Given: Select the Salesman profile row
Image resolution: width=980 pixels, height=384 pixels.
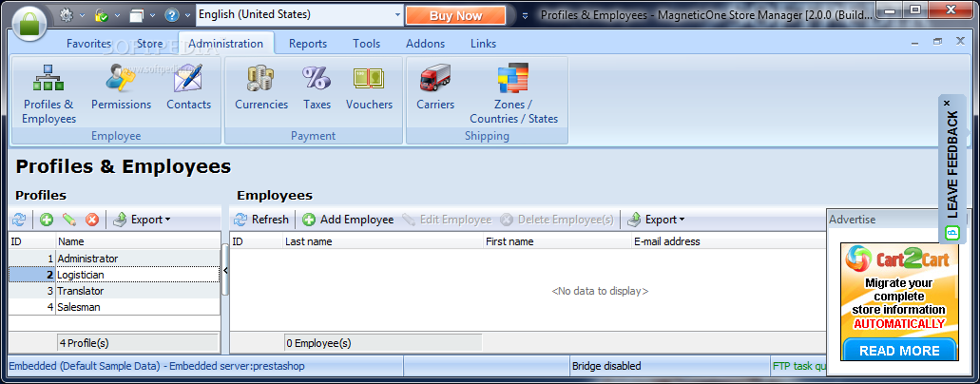Looking at the screenshot, I should coord(114,307).
